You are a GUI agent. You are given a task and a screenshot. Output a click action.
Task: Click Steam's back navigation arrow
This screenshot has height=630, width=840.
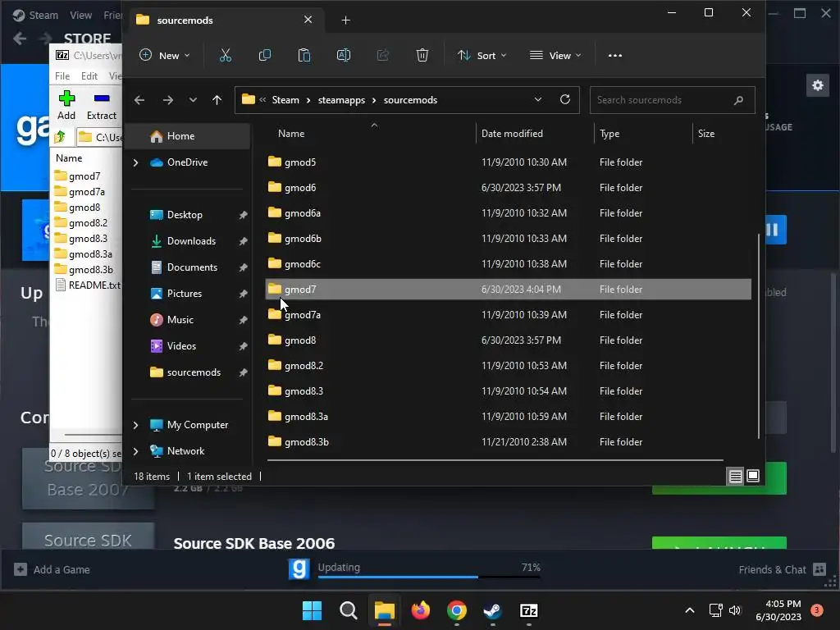click(x=20, y=38)
